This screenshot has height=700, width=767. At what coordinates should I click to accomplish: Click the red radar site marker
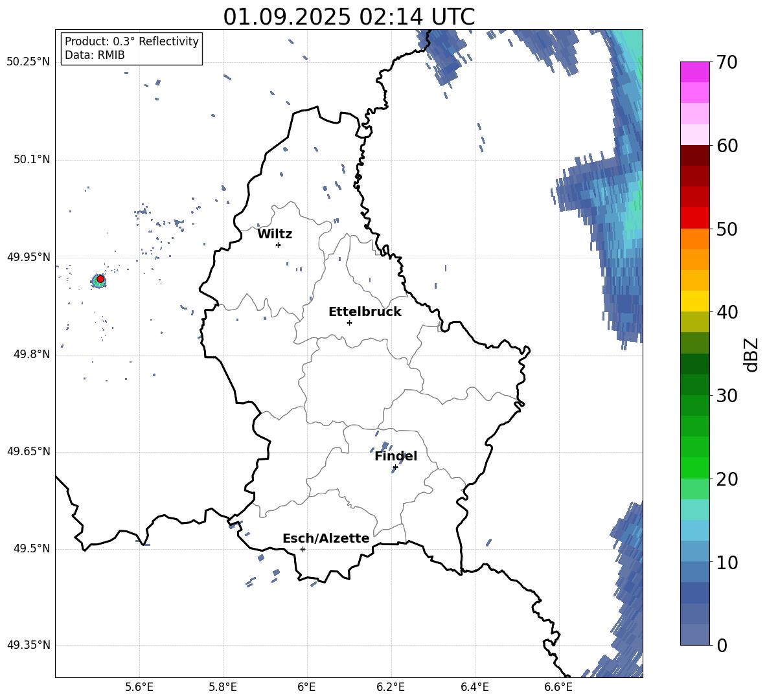click(x=100, y=279)
